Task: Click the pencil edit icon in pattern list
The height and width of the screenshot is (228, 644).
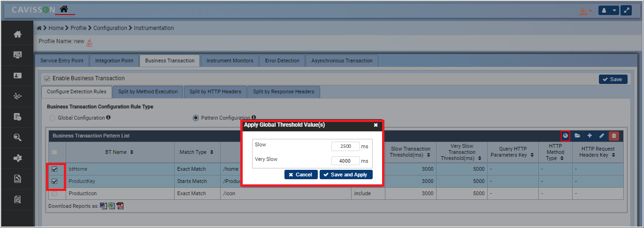Action: coord(602,136)
